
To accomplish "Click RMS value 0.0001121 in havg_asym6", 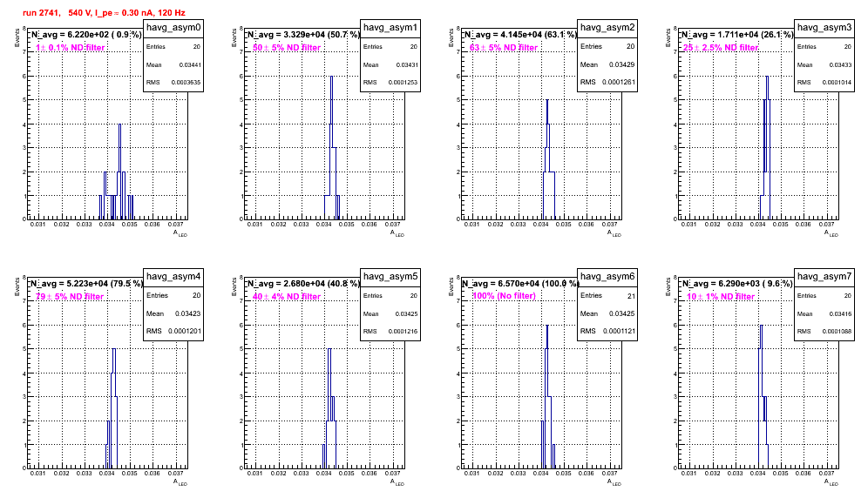I will 619,331.
